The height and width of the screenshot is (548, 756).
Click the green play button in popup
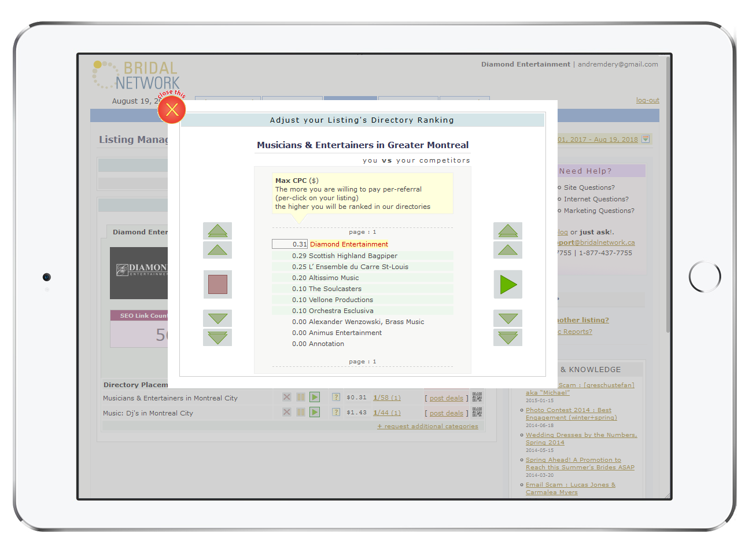(x=508, y=284)
